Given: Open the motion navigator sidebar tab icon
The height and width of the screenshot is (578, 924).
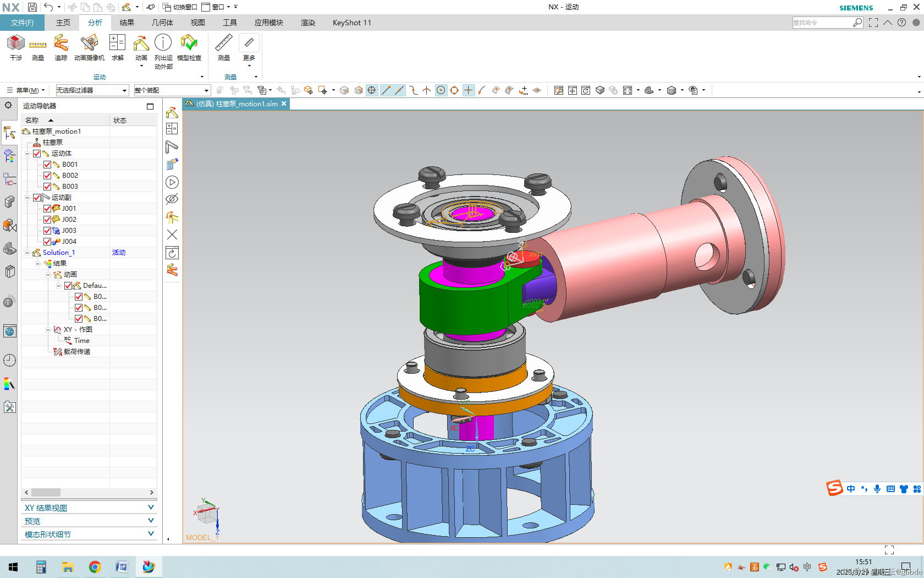Looking at the screenshot, I should (x=9, y=133).
